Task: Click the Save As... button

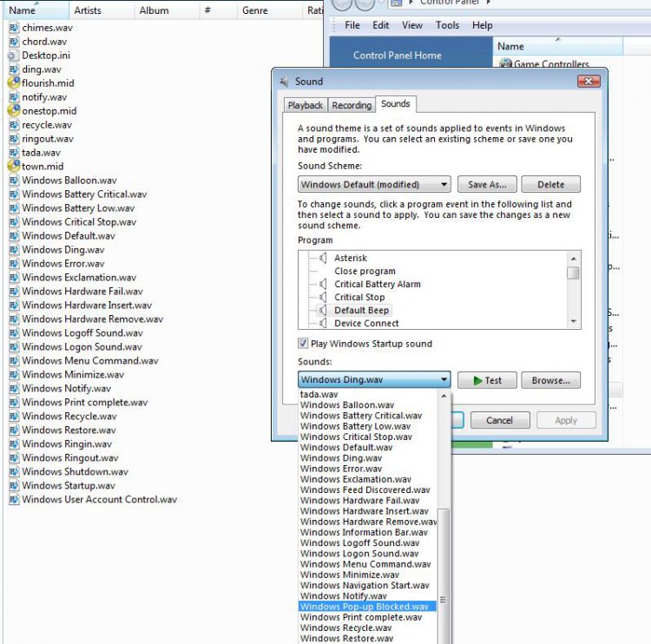Action: point(487,184)
